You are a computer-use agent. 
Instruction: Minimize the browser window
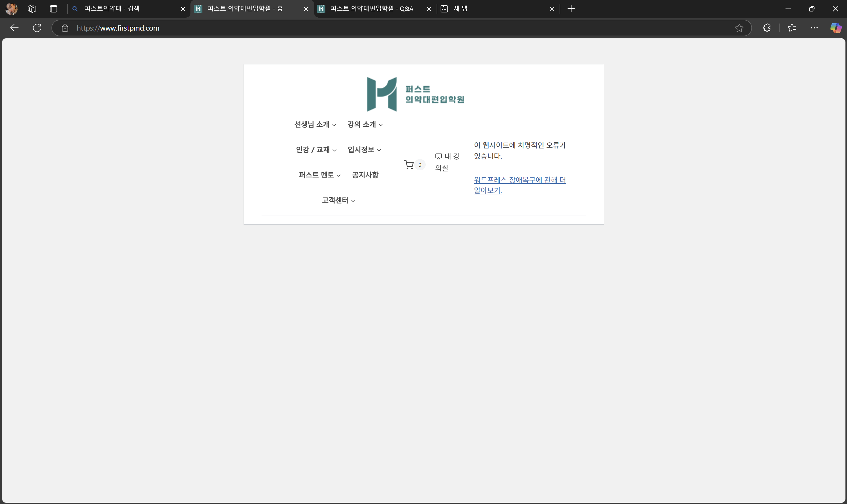pyautogui.click(x=788, y=9)
